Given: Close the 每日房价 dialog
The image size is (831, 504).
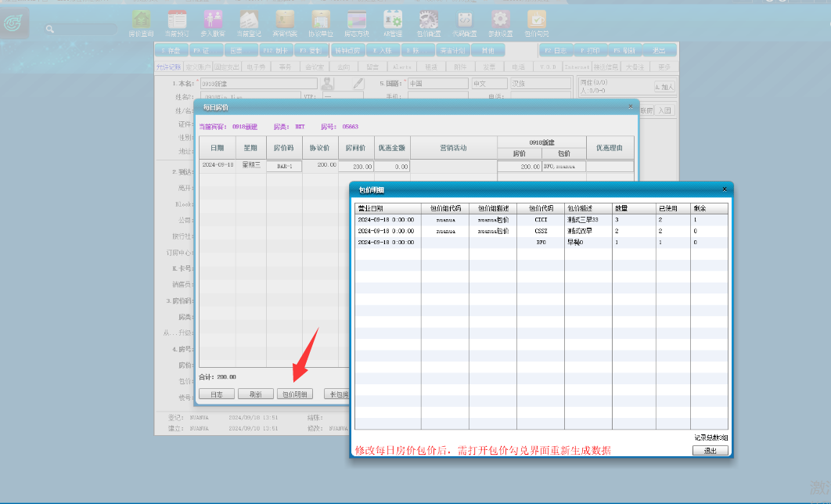Looking at the screenshot, I should point(630,106).
